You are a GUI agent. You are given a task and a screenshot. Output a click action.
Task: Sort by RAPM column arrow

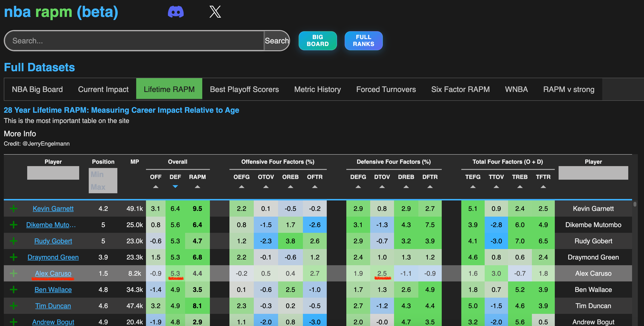[197, 187]
